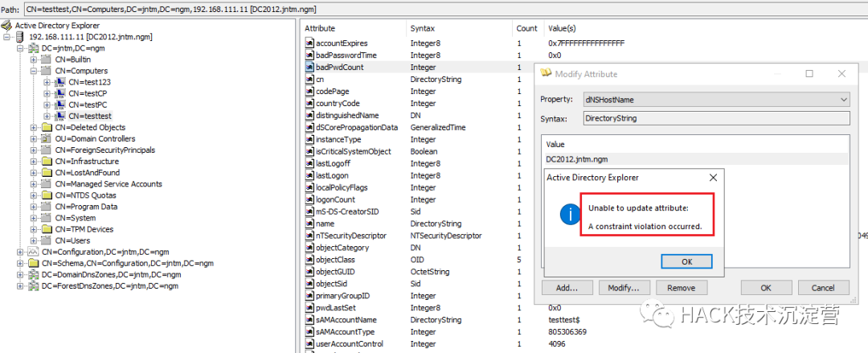Viewport: 868px width, 353px height.
Task: Click the CN=Configuration partition icon
Action: click(33, 252)
